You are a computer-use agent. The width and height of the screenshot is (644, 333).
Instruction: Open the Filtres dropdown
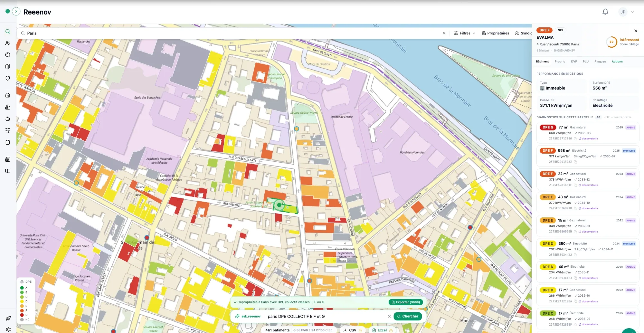pyautogui.click(x=465, y=33)
